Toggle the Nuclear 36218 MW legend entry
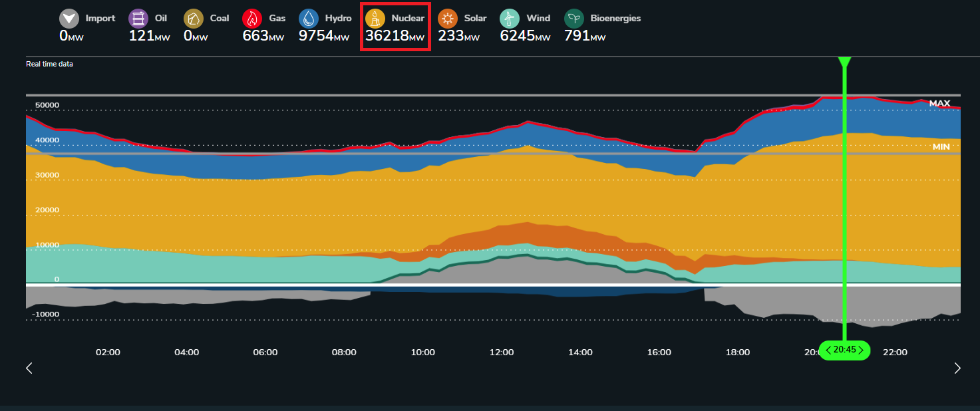 395,27
